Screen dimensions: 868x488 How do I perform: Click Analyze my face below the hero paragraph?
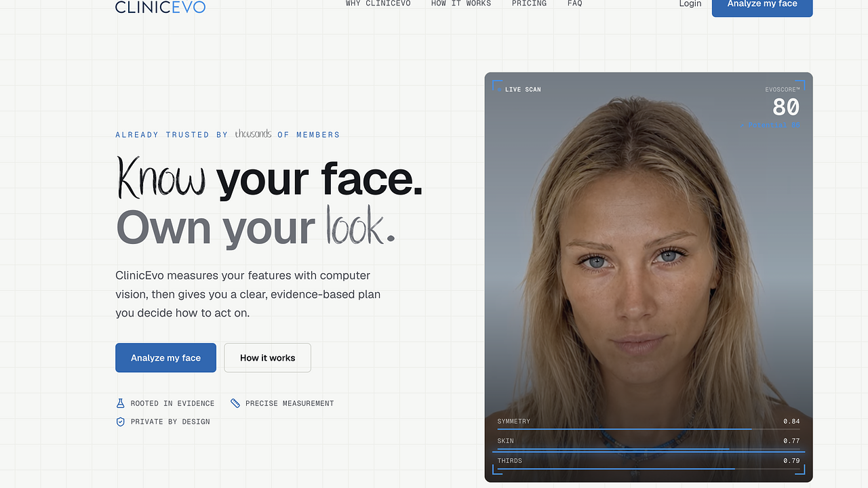pos(165,358)
